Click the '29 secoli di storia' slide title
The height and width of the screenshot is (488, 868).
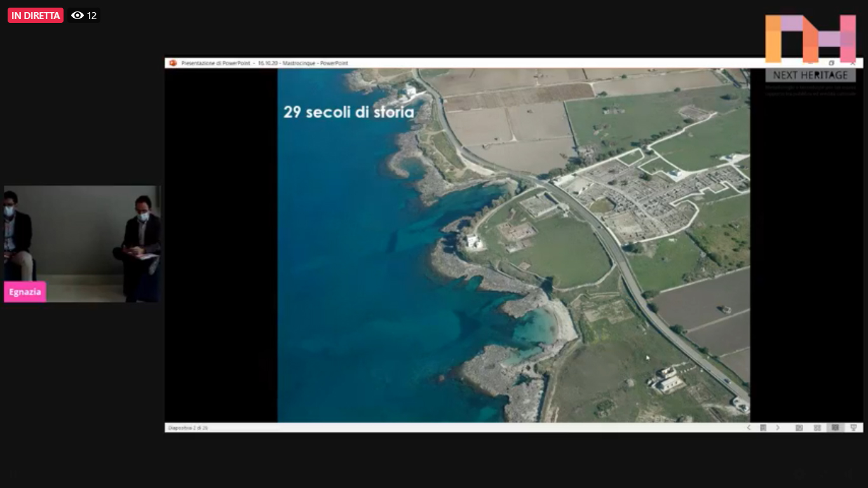[x=348, y=112]
